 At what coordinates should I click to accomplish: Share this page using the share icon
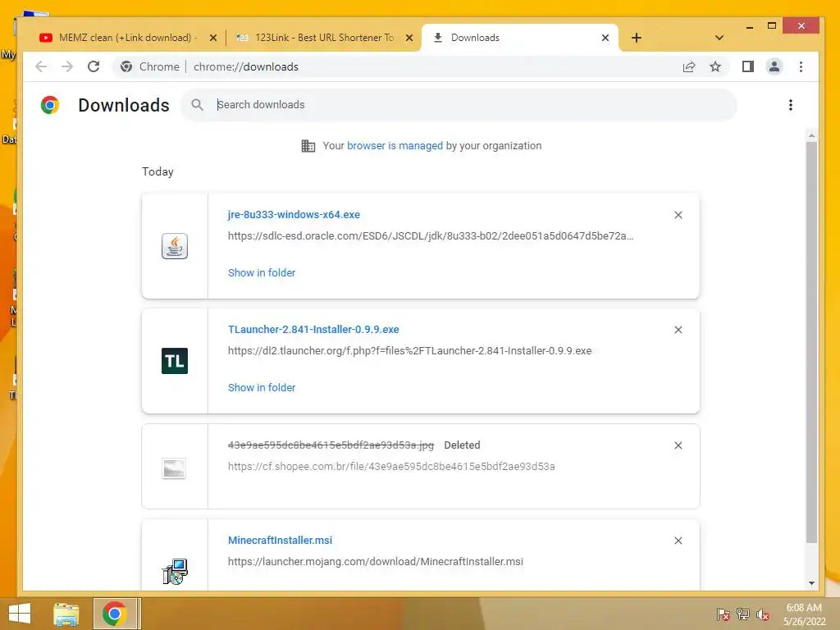click(689, 66)
